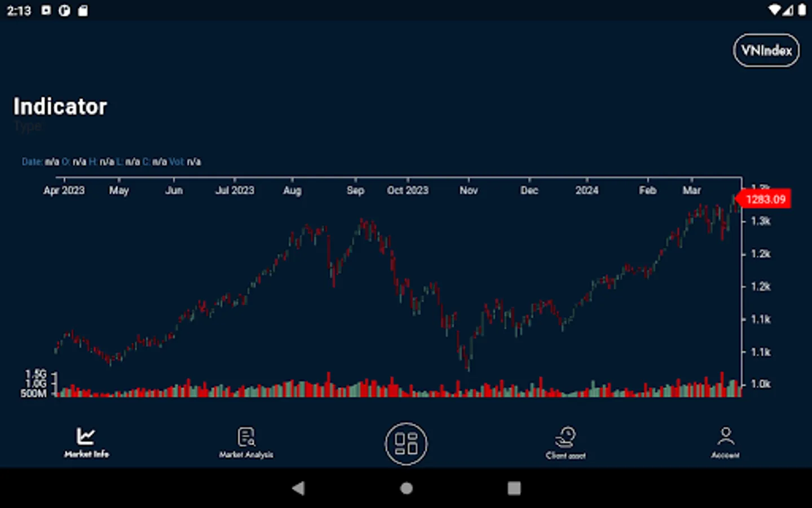Tap the Vol value in the legend
The width and height of the screenshot is (812, 508).
tap(193, 162)
